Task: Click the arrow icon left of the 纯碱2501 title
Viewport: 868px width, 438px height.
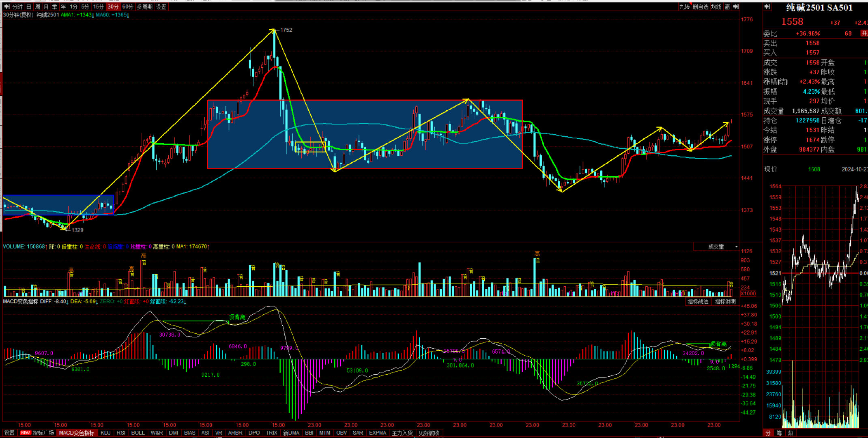Action: 767,7
